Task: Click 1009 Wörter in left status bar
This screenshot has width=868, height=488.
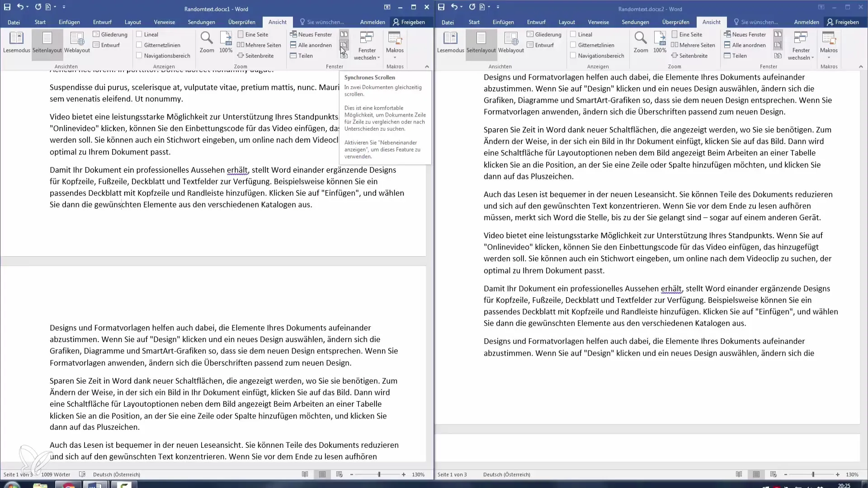Action: tap(56, 474)
